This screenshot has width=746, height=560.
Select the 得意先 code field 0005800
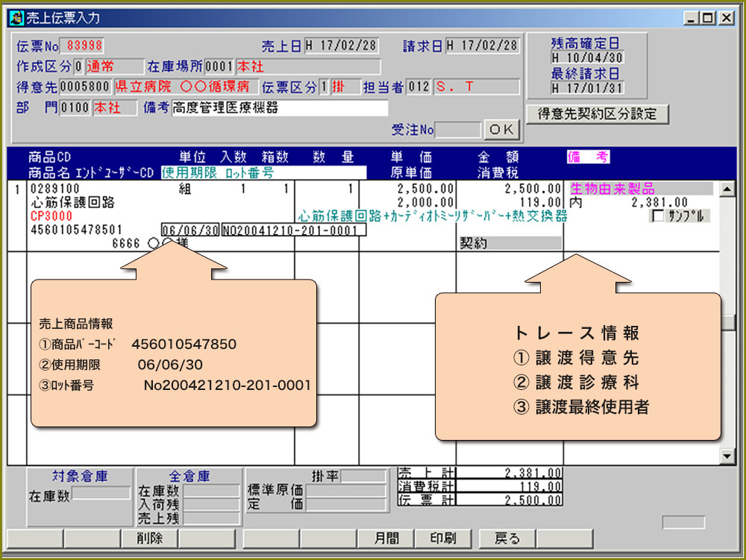coord(86,87)
